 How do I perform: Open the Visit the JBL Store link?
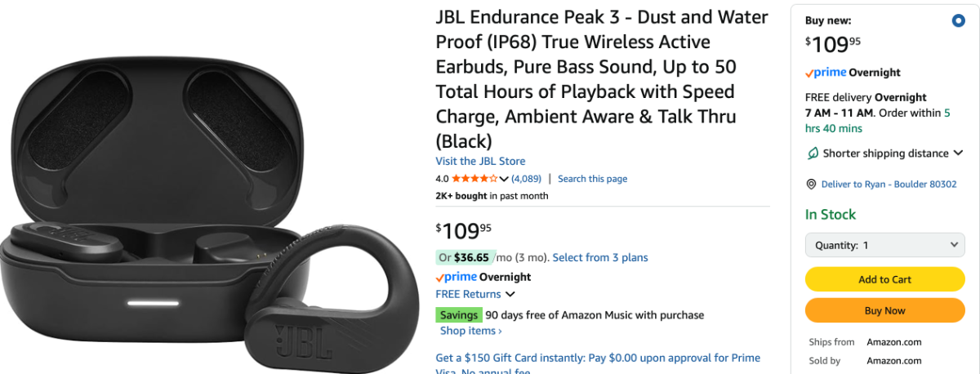(481, 161)
